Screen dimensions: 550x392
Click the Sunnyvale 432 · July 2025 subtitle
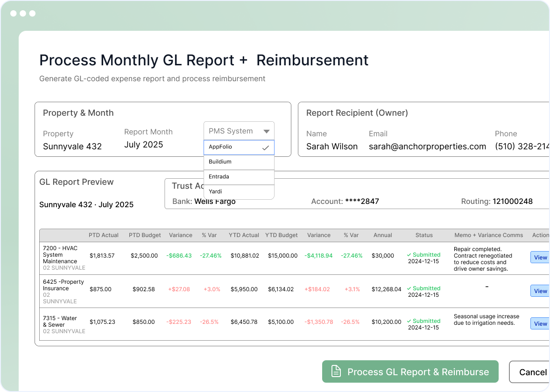point(86,205)
